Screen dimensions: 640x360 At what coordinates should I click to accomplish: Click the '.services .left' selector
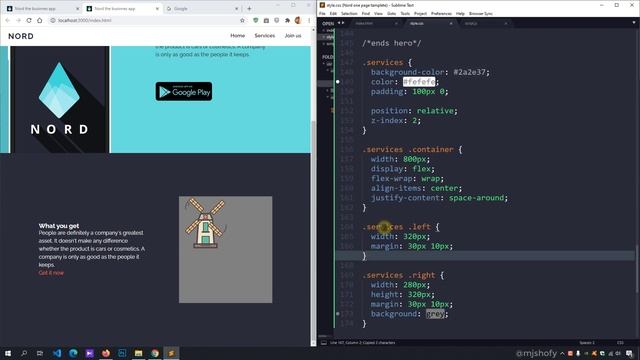(396, 227)
